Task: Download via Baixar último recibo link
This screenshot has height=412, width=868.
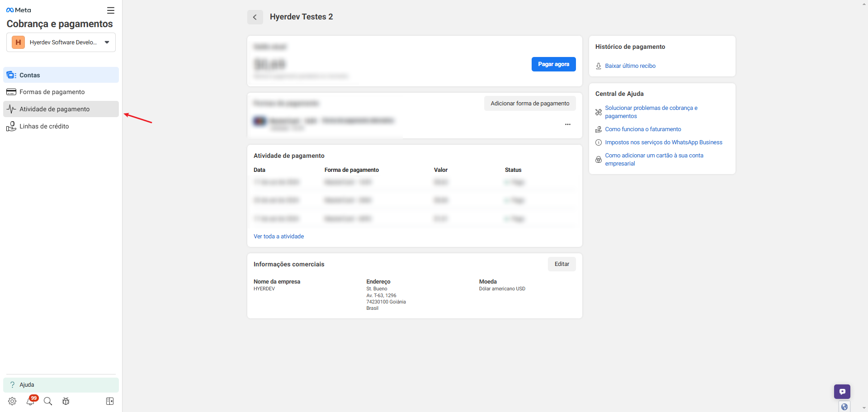Action: [x=630, y=66]
